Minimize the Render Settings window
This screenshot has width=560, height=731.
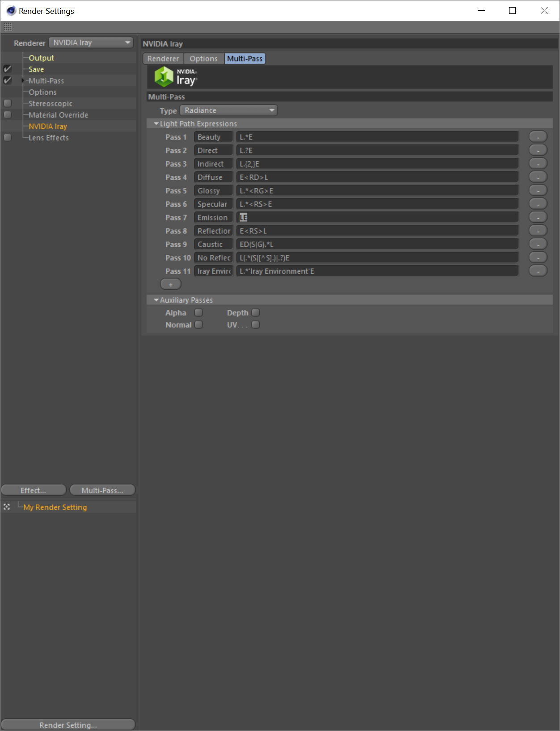pos(481,11)
